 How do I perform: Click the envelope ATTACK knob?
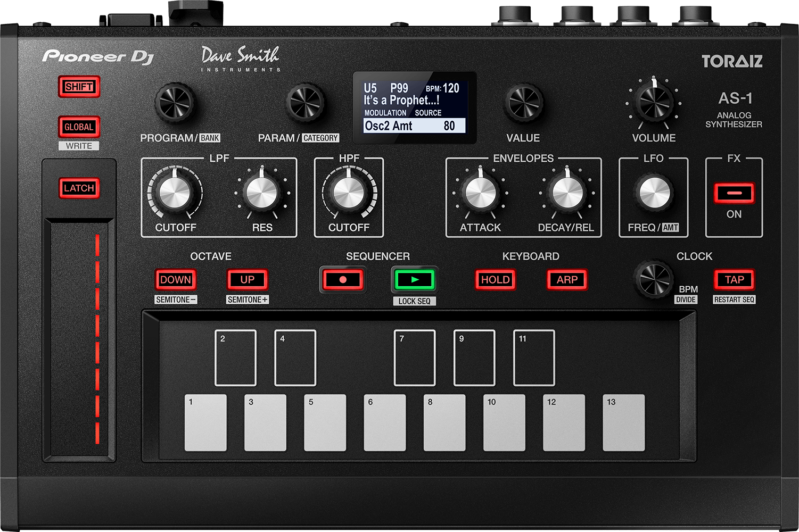pyautogui.click(x=480, y=192)
